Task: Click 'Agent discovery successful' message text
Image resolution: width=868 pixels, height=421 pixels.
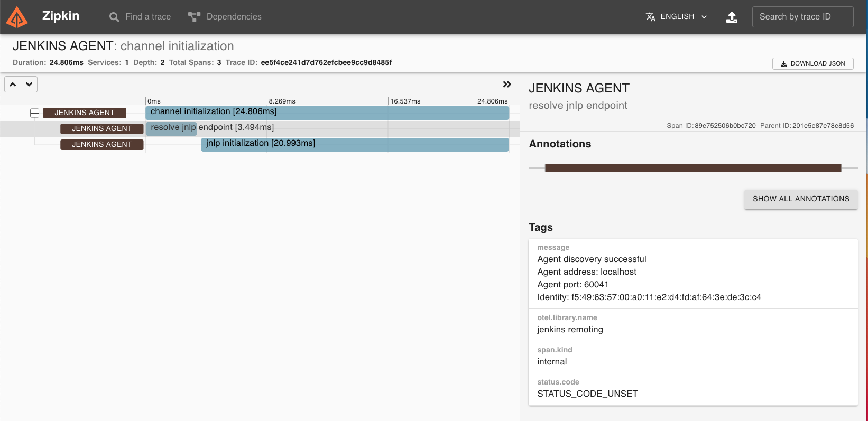Action: coord(592,259)
